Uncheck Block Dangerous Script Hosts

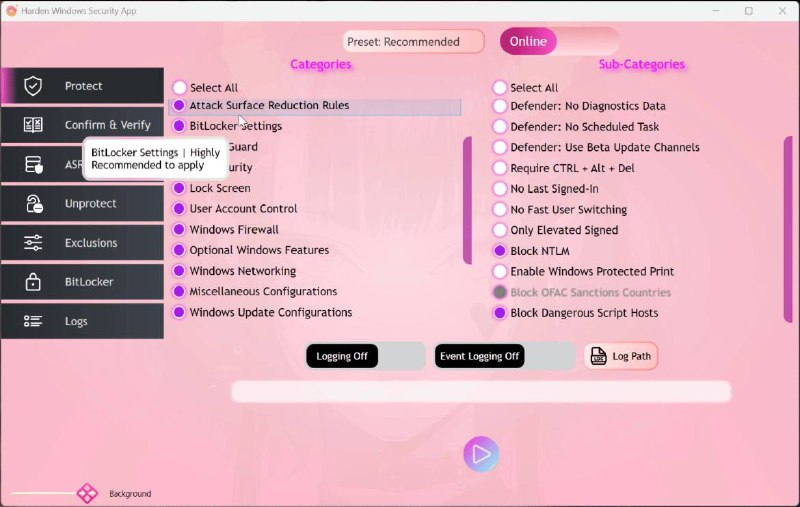[x=500, y=313]
